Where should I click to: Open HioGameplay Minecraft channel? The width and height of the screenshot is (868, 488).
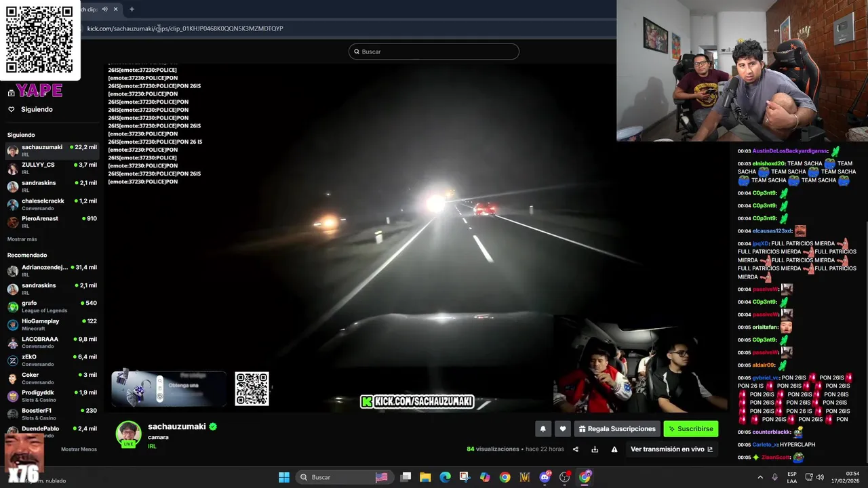point(52,325)
